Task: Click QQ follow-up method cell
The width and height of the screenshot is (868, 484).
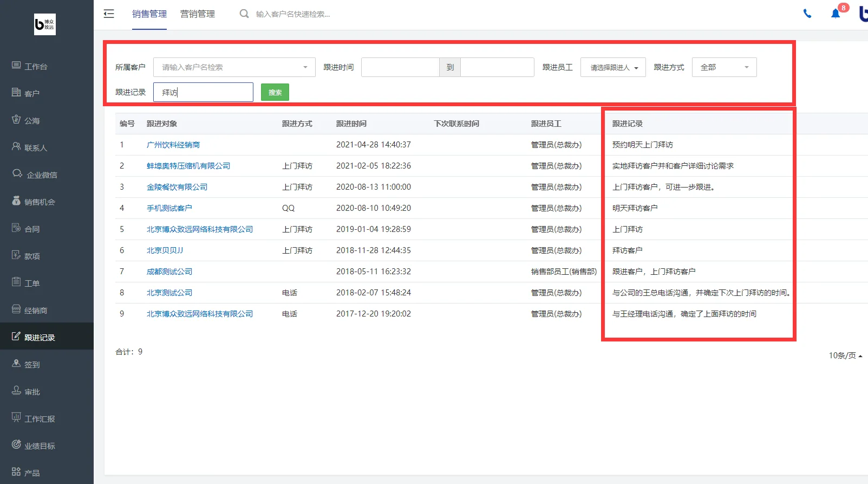Action: click(288, 208)
